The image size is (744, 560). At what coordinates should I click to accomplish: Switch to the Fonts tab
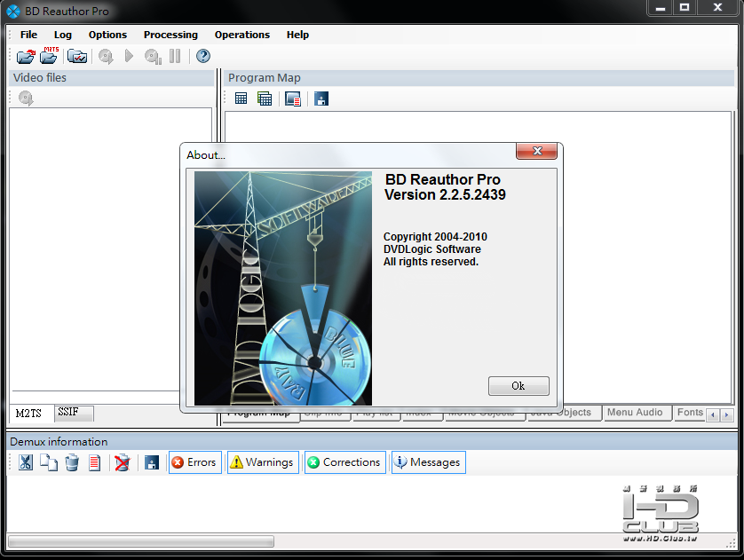tap(690, 413)
